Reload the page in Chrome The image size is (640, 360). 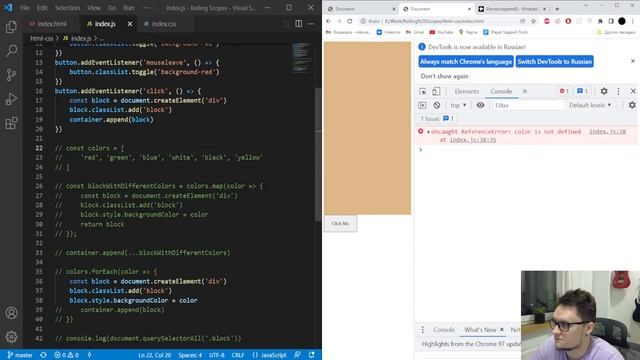pyautogui.click(x=350, y=21)
